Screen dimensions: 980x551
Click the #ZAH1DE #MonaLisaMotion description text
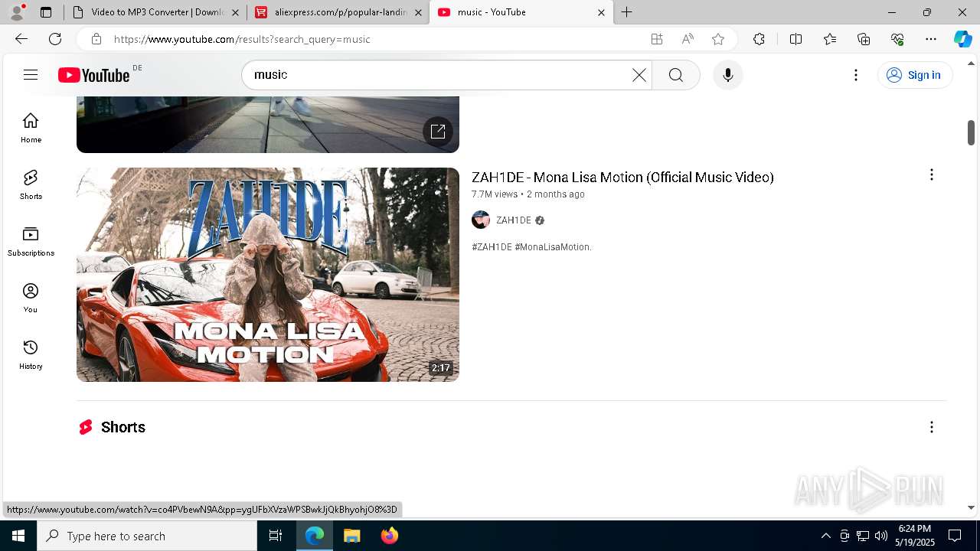point(531,247)
